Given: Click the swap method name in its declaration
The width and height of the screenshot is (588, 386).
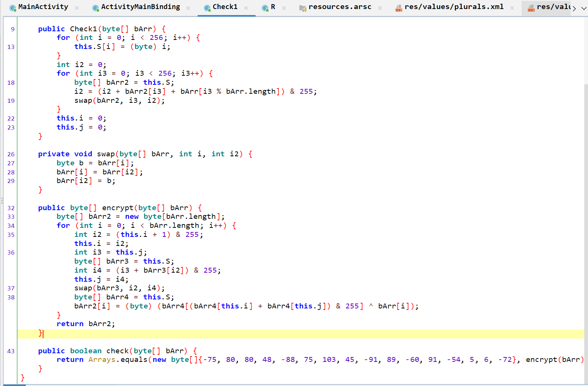Looking at the screenshot, I should (x=106, y=154).
